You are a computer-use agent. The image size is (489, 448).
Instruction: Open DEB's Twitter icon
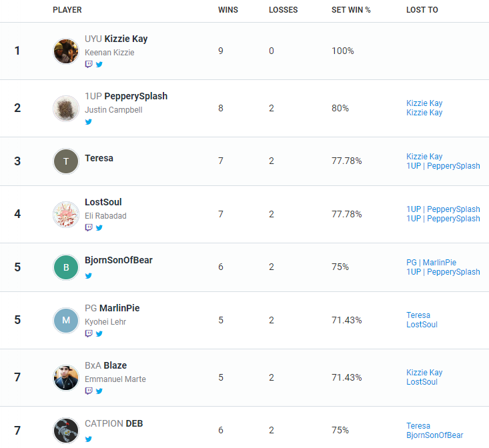89,439
